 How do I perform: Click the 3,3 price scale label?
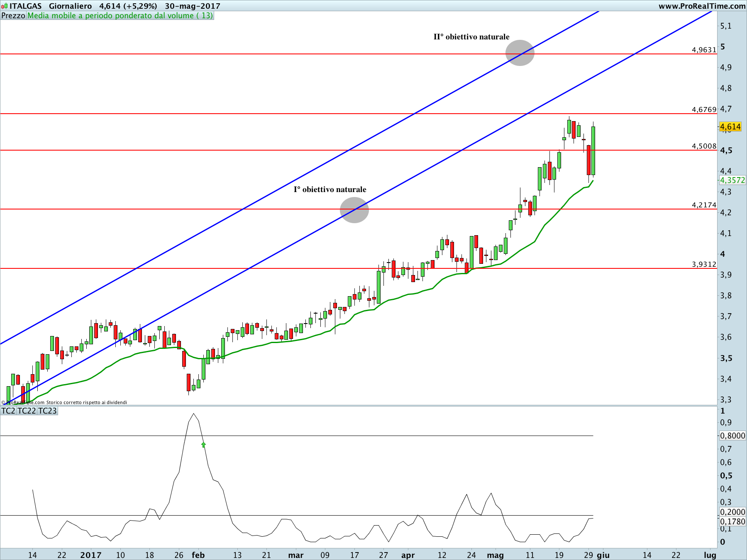(726, 400)
